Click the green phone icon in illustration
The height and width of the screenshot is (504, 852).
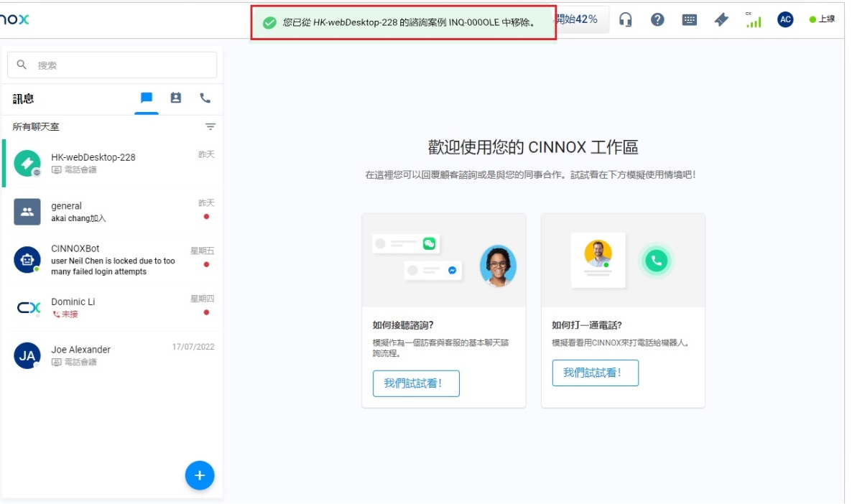657,261
